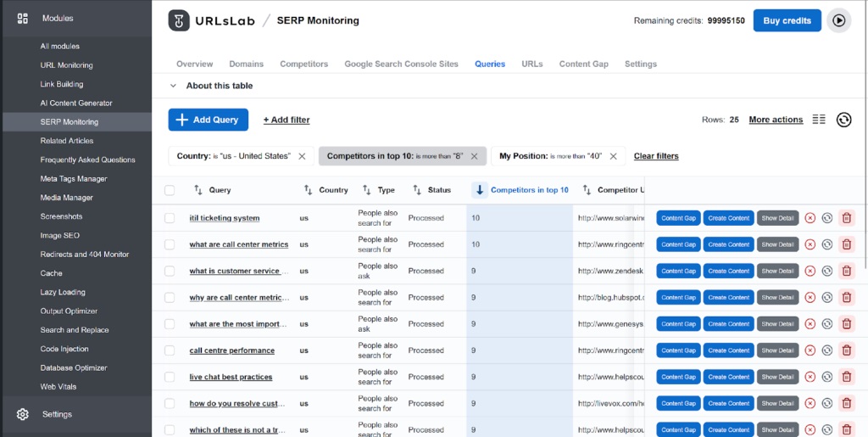Switch to the Competitors tab
Viewport: 868px width, 437px height.
[304, 64]
